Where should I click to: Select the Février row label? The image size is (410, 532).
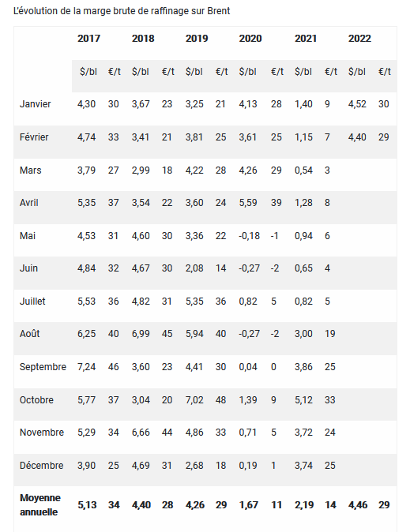[x=34, y=137]
